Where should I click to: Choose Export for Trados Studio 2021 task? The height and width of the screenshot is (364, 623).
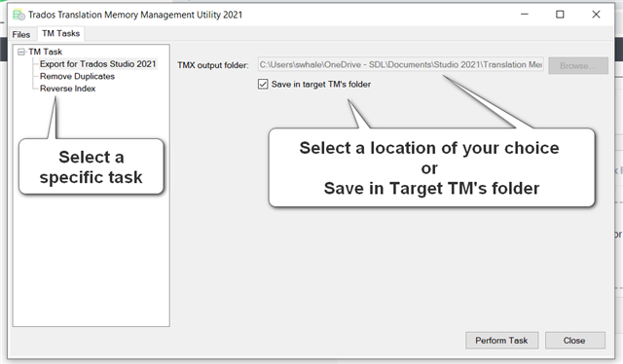coord(97,64)
